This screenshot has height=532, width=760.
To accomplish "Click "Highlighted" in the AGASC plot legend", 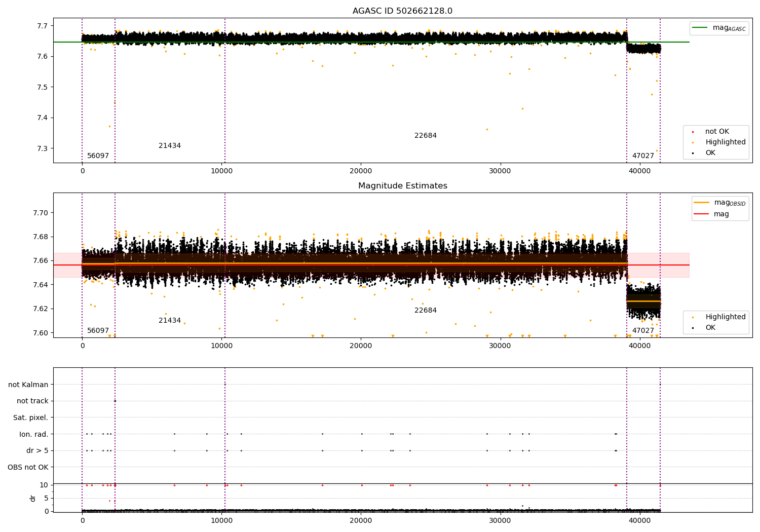I will click(725, 142).
